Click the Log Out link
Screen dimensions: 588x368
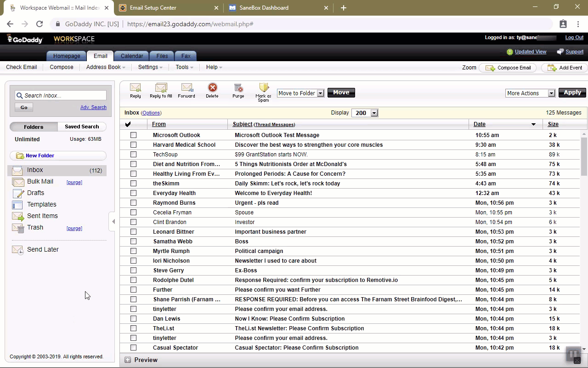click(x=574, y=38)
